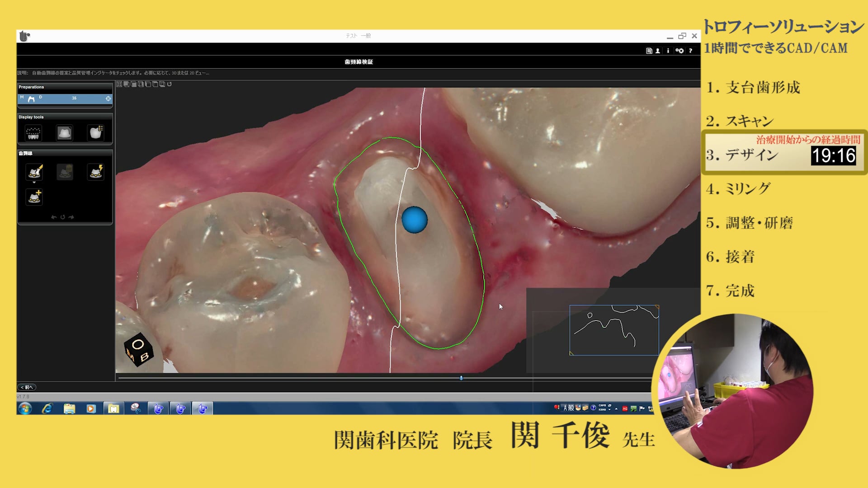Viewport: 868px width, 488px height.
Task: Click the snipping tool taskbar icon
Action: (x=135, y=409)
